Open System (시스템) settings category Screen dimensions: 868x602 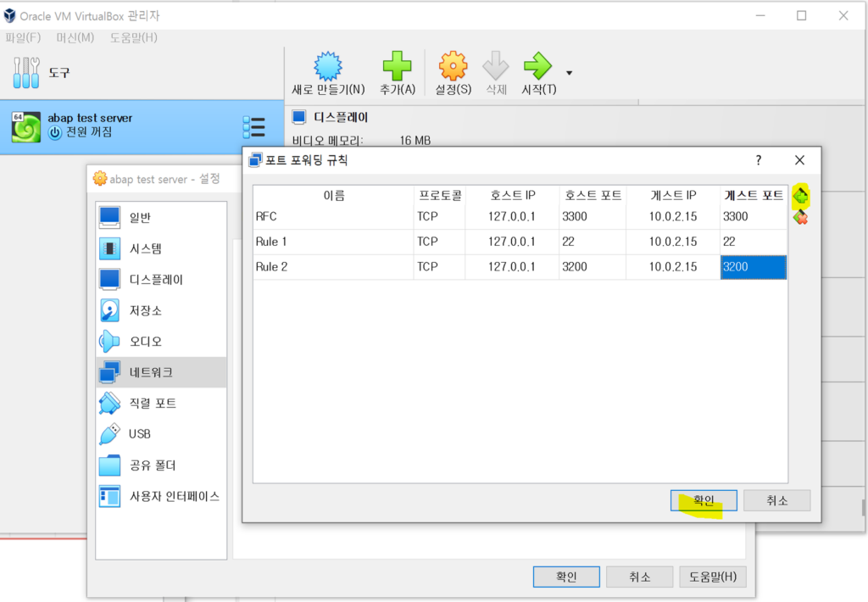pos(161,248)
